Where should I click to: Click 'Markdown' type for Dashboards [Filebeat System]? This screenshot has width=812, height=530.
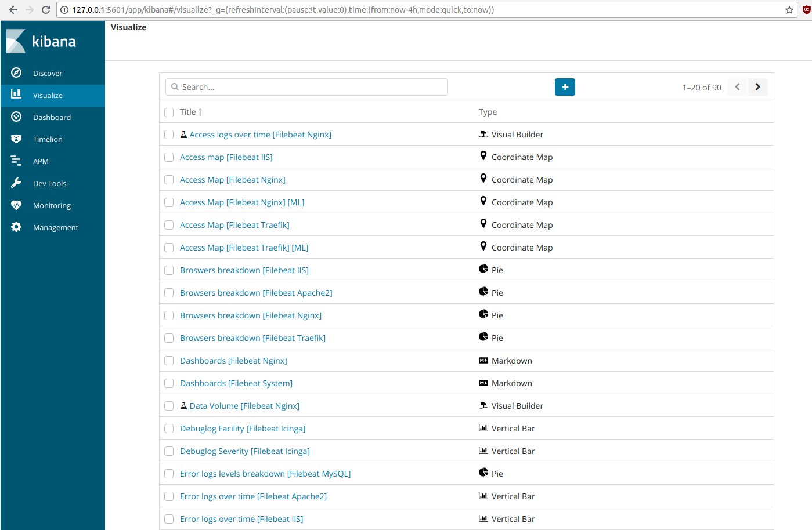coord(511,383)
